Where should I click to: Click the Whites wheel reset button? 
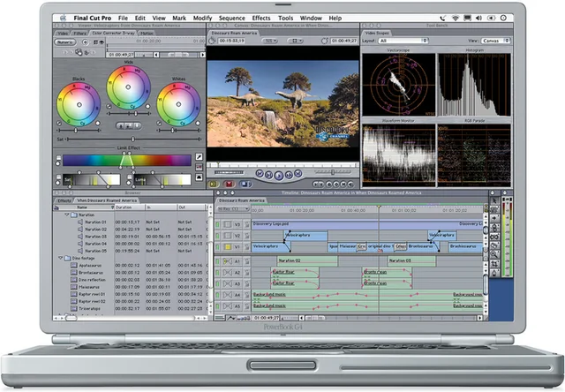pos(198,123)
